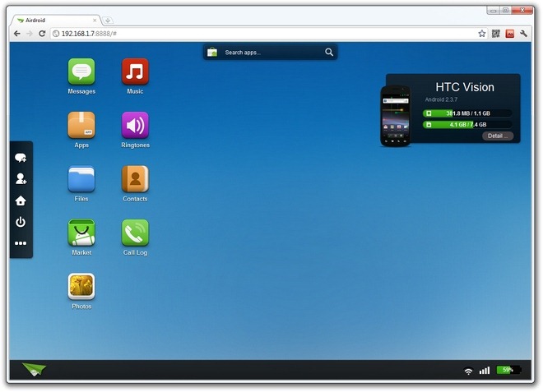
Task: Open the Photos icon
Action: pos(81,287)
